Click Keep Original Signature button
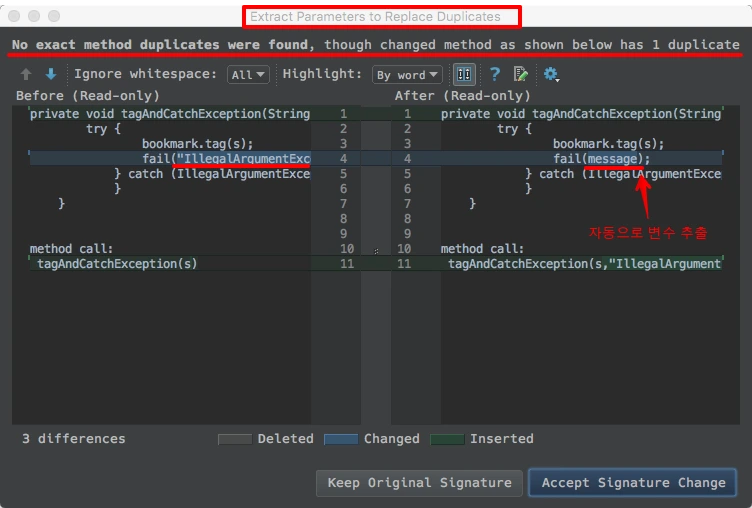 (419, 483)
